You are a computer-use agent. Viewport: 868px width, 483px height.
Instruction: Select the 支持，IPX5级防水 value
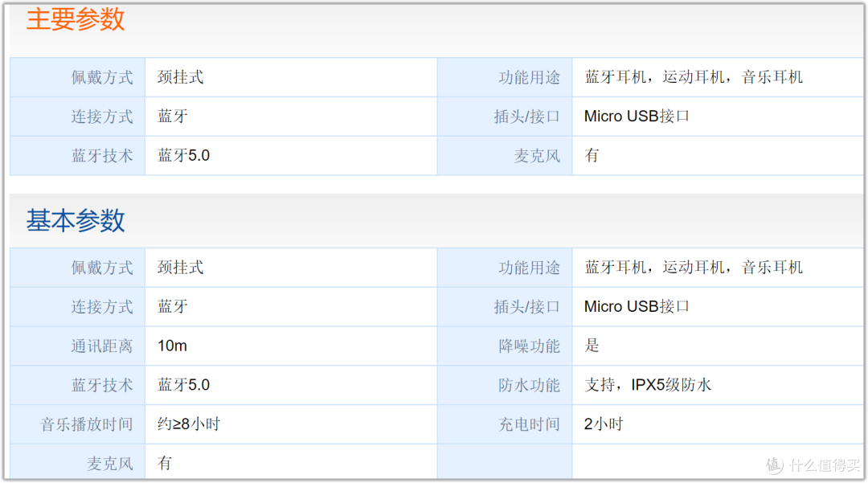(x=648, y=384)
